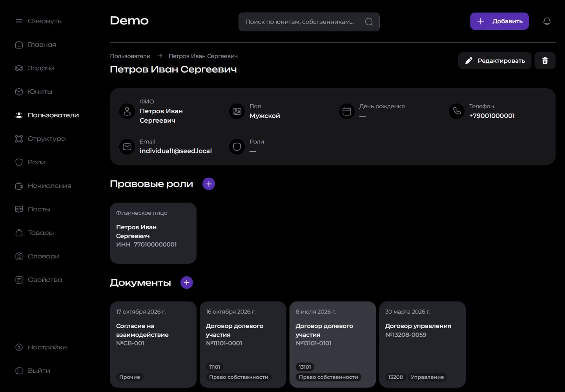Click the phone number +79001000001
565x392 pixels.
pos(492,116)
